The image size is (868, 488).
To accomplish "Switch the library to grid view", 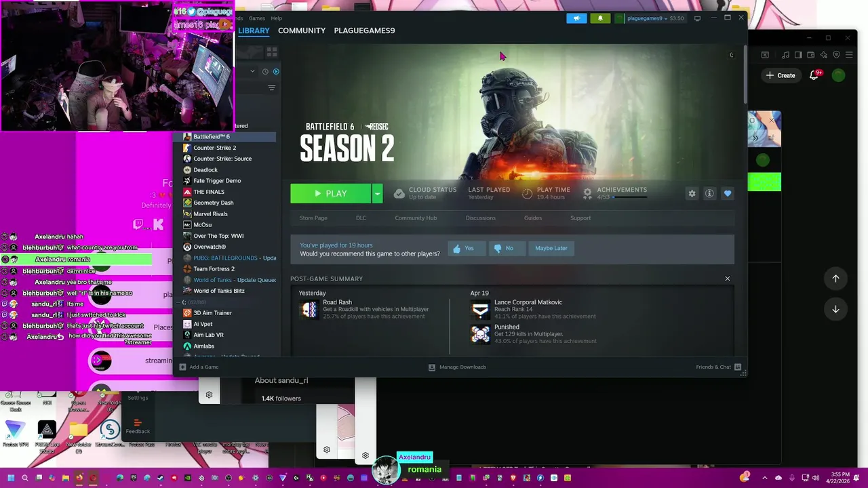I will pyautogui.click(x=271, y=52).
